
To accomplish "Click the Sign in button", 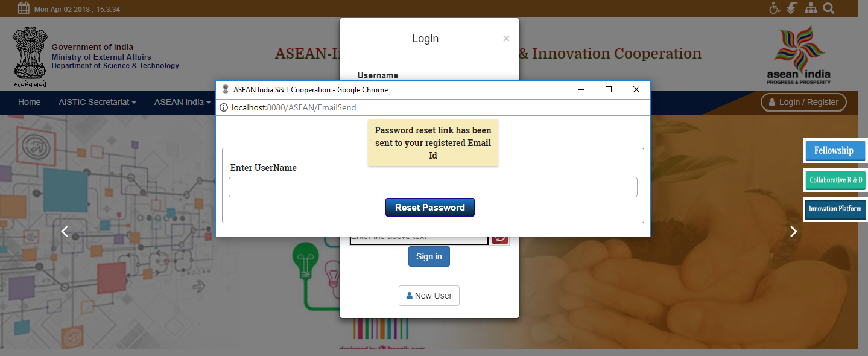I will point(429,256).
